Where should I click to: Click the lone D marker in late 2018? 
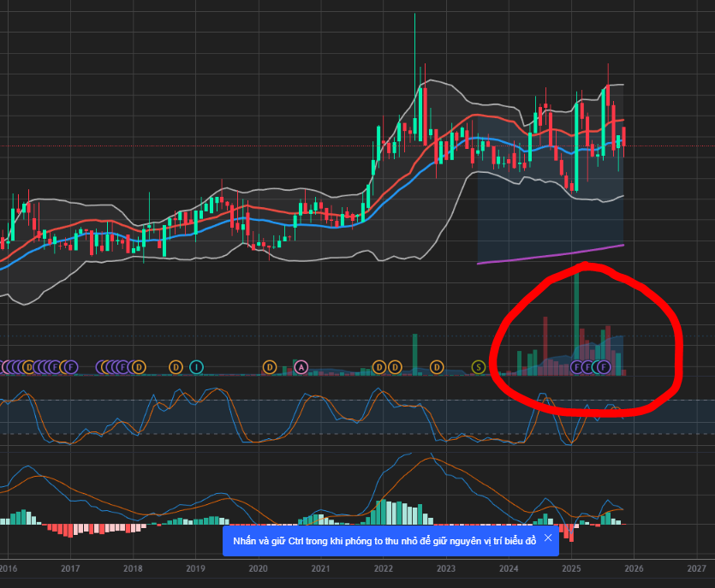click(176, 367)
